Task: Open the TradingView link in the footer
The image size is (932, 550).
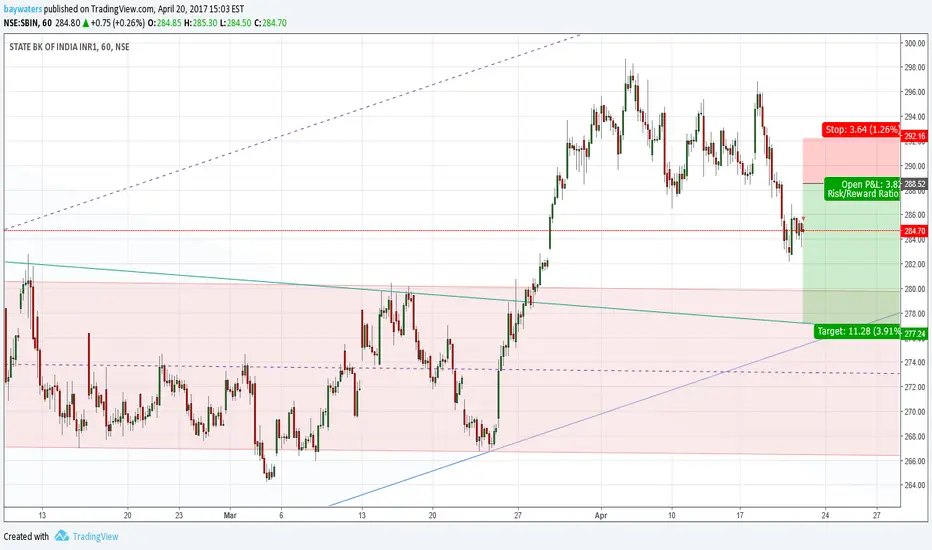Action: 95,536
